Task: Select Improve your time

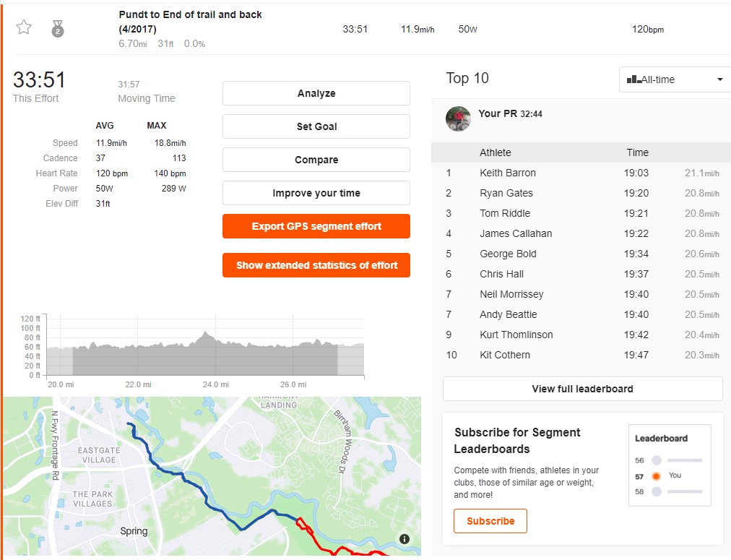Action: tap(316, 193)
